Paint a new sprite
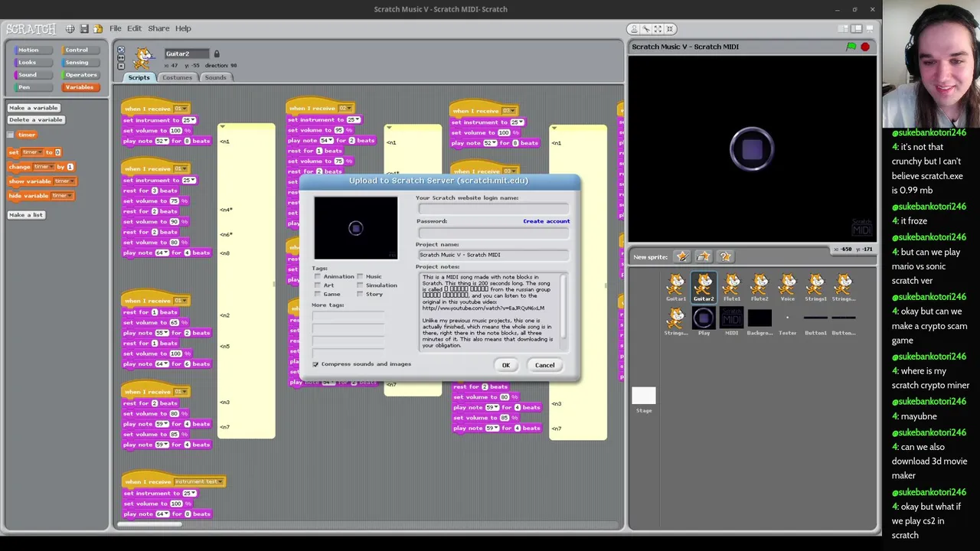Image resolution: width=980 pixels, height=551 pixels. pyautogui.click(x=682, y=257)
